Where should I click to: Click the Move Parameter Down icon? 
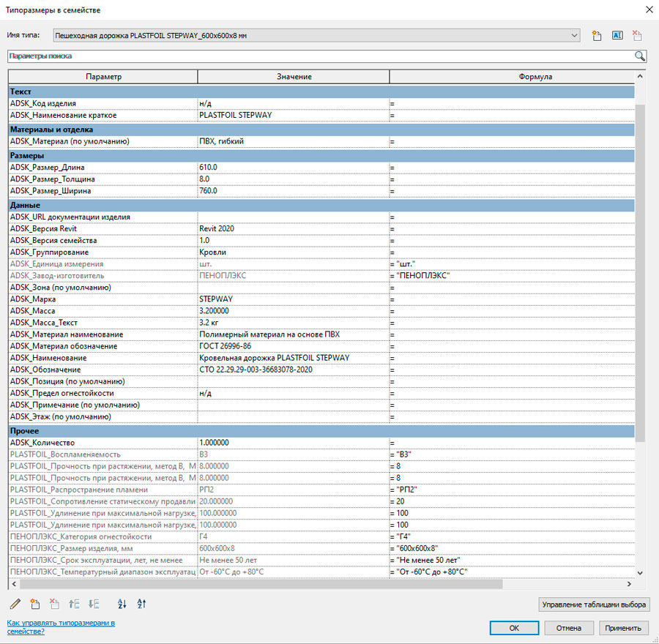pyautogui.click(x=94, y=604)
